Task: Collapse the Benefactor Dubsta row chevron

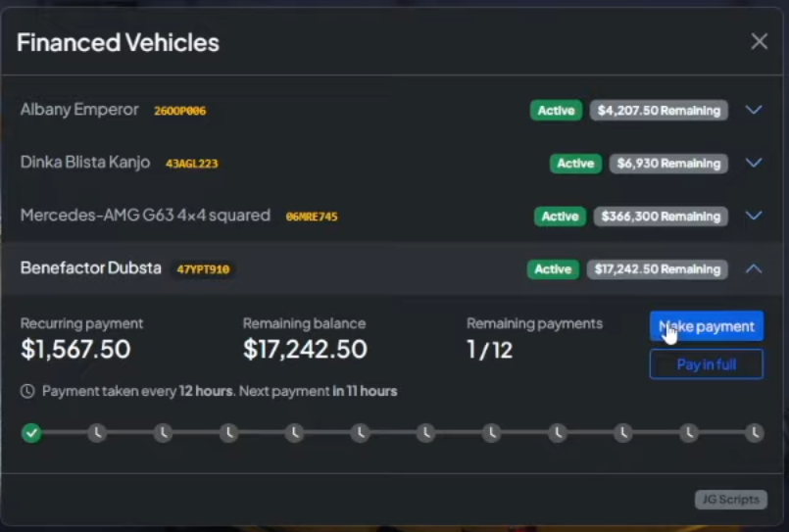Action: (x=753, y=268)
